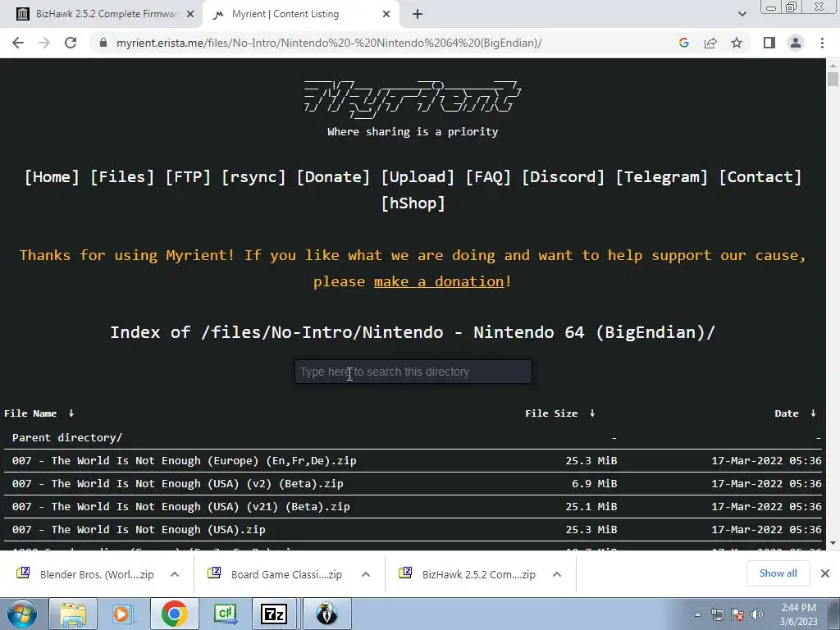Image resolution: width=840 pixels, height=630 pixels.
Task: Sort by File Size arrow
Action: [x=592, y=413]
